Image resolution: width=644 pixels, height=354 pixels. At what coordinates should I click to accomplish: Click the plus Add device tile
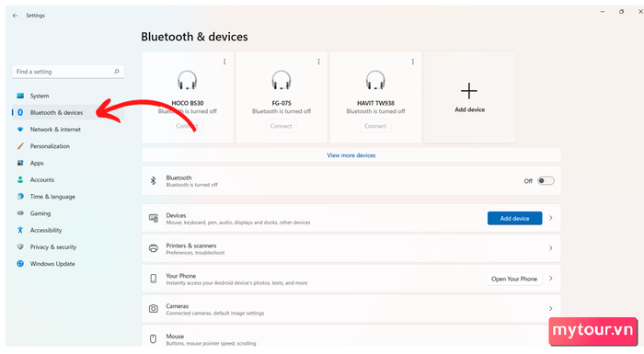pyautogui.click(x=469, y=97)
